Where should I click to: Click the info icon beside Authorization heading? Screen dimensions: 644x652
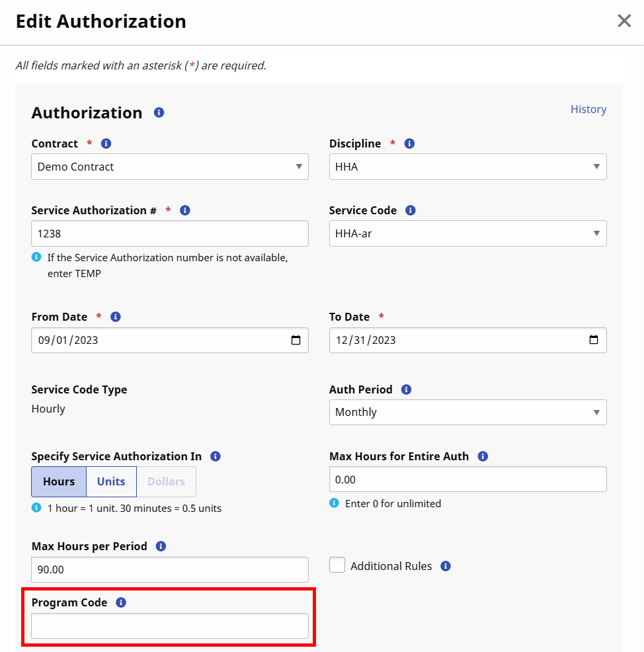point(158,112)
